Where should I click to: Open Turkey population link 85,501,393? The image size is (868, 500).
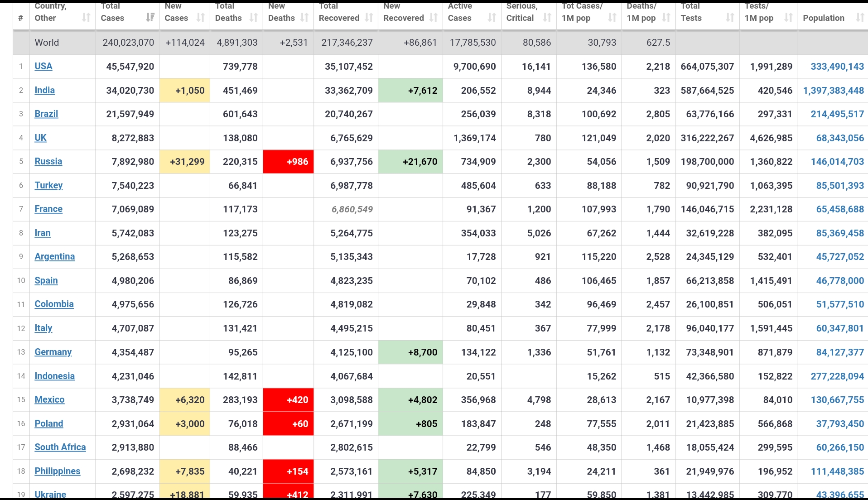tap(840, 185)
